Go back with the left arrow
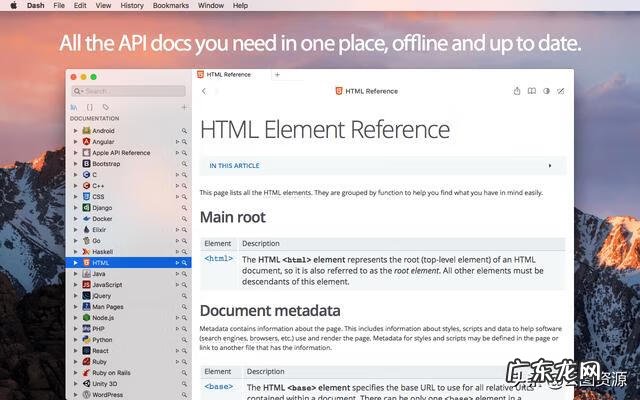This screenshot has width=640, height=400. 204,91
